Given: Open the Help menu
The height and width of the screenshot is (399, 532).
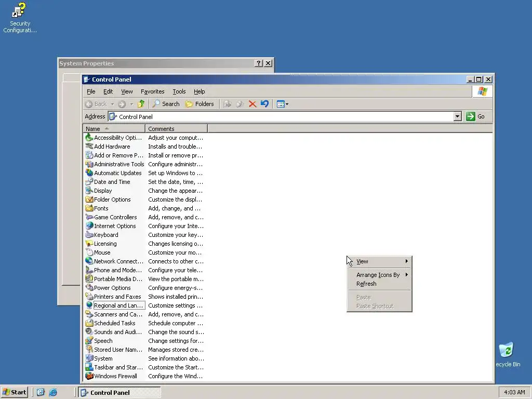Looking at the screenshot, I should (199, 91).
